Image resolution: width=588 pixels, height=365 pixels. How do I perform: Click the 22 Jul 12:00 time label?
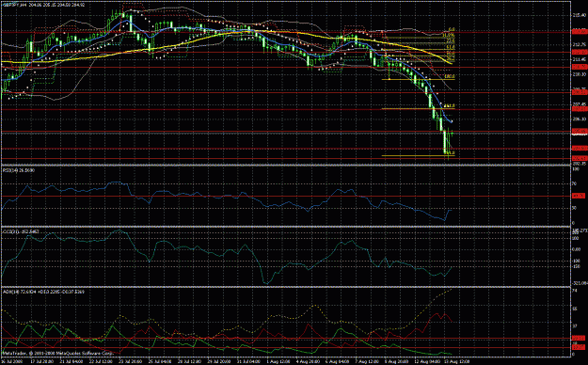pos(101,362)
